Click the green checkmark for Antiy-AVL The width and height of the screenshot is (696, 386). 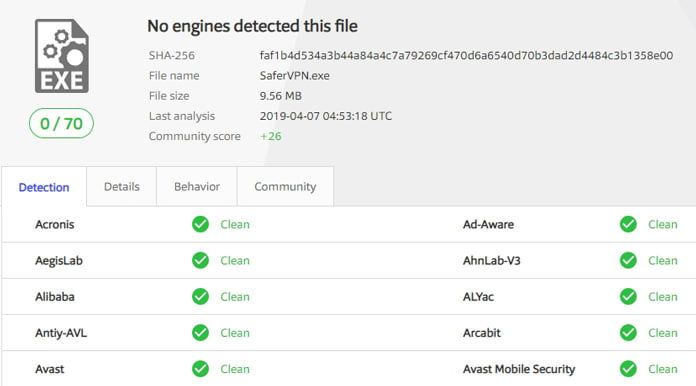[200, 333]
